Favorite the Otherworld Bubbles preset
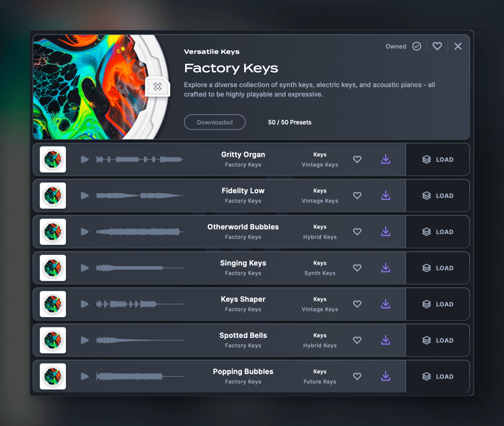 click(357, 232)
